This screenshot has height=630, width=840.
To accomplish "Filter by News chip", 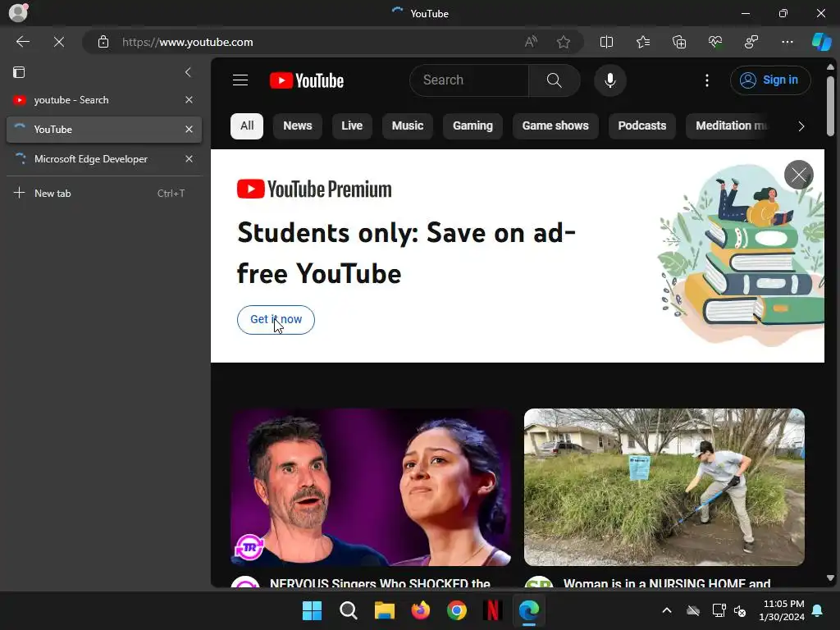I will coord(297,126).
